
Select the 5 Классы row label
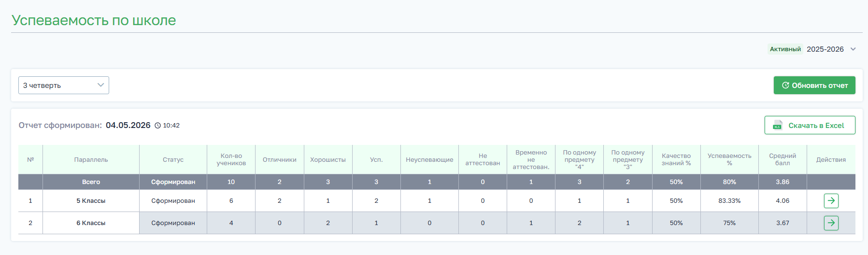pos(91,200)
